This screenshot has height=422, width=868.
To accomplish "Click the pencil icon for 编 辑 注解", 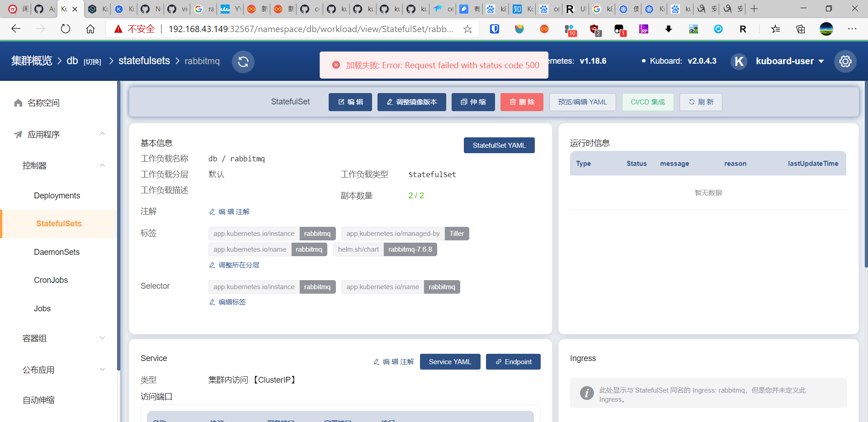I will [x=212, y=211].
